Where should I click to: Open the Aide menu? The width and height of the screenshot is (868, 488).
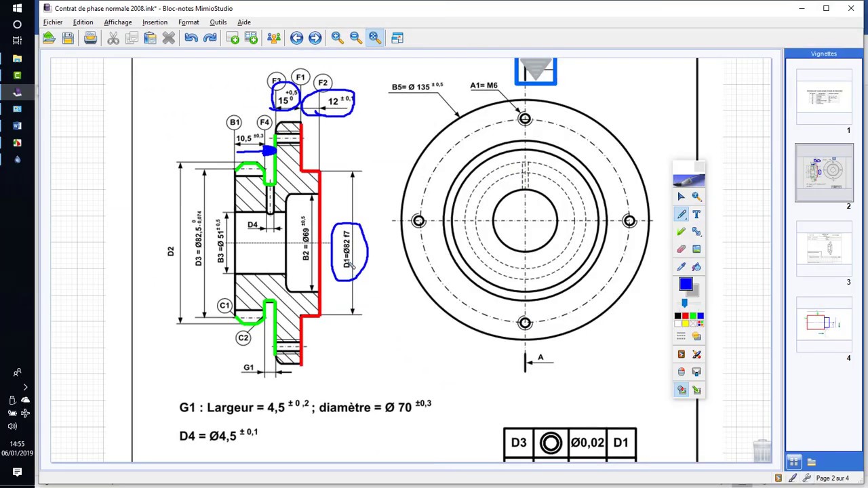click(244, 22)
